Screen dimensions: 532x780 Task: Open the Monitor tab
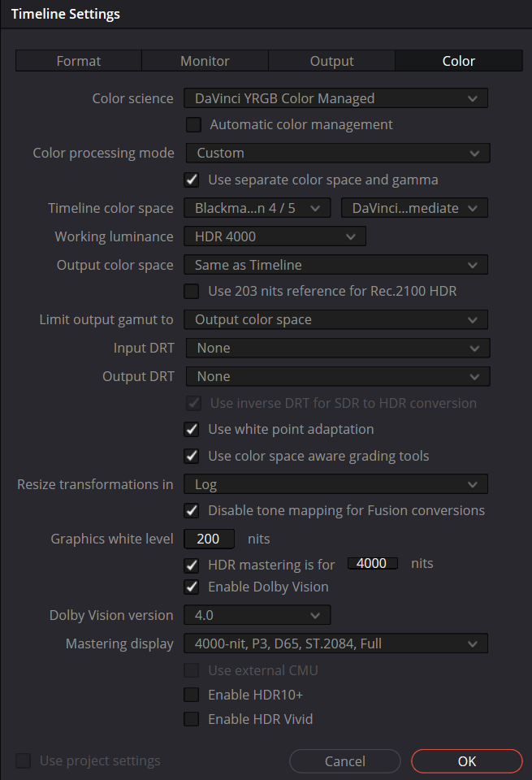pyautogui.click(x=205, y=61)
